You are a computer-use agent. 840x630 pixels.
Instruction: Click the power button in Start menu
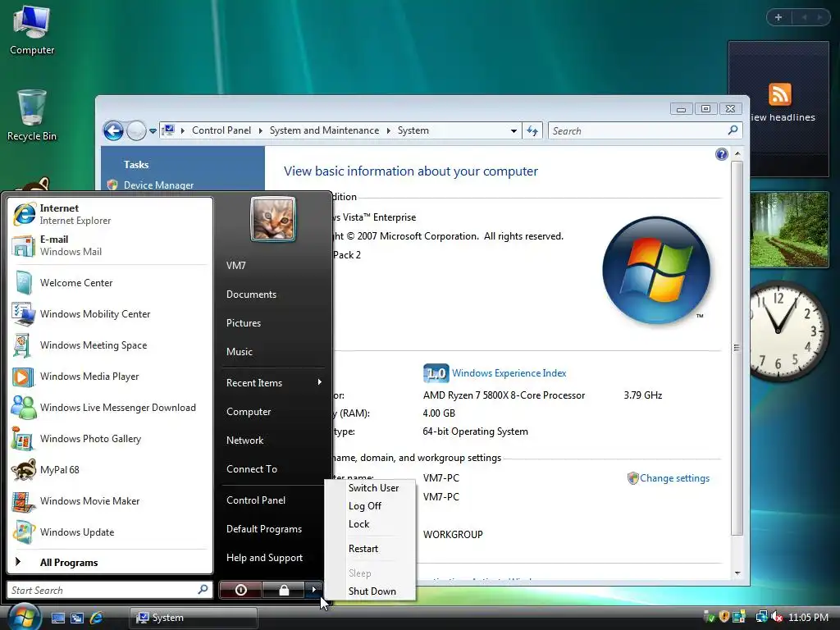pyautogui.click(x=240, y=590)
